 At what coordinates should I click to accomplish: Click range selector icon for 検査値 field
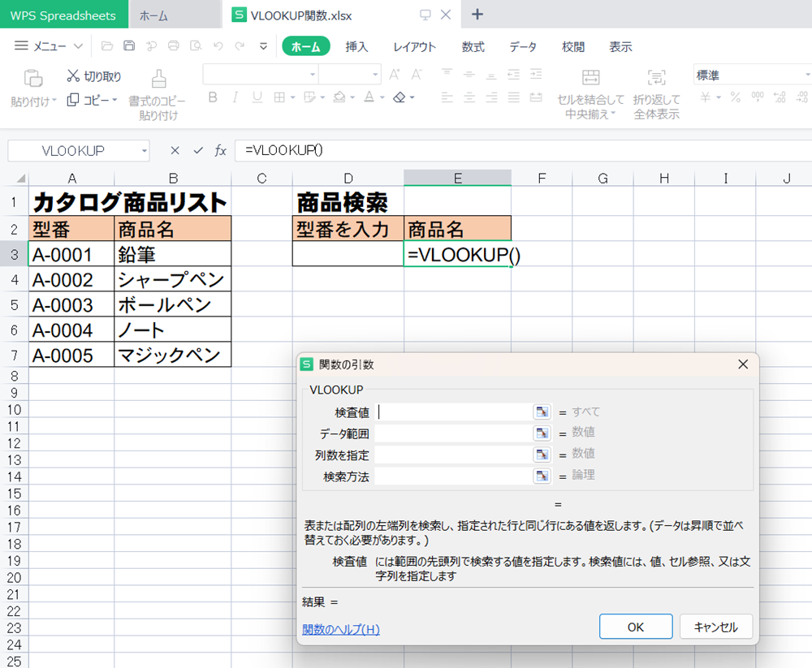(542, 412)
